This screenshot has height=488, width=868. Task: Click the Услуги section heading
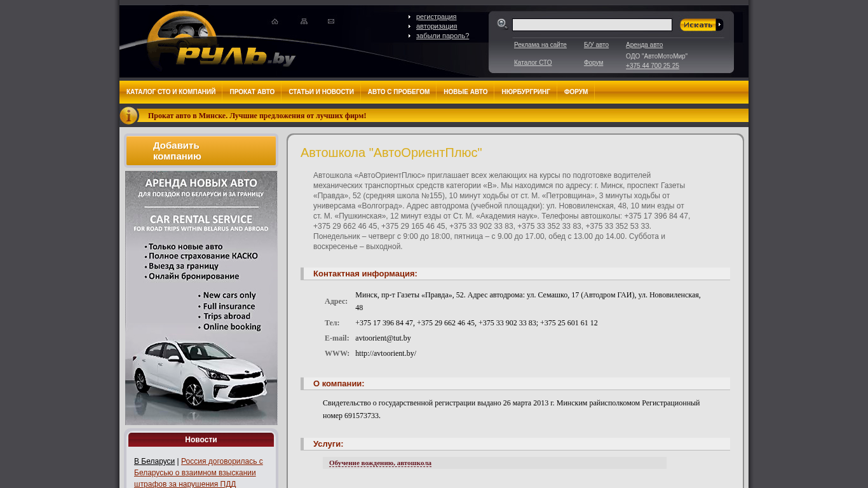point(328,444)
